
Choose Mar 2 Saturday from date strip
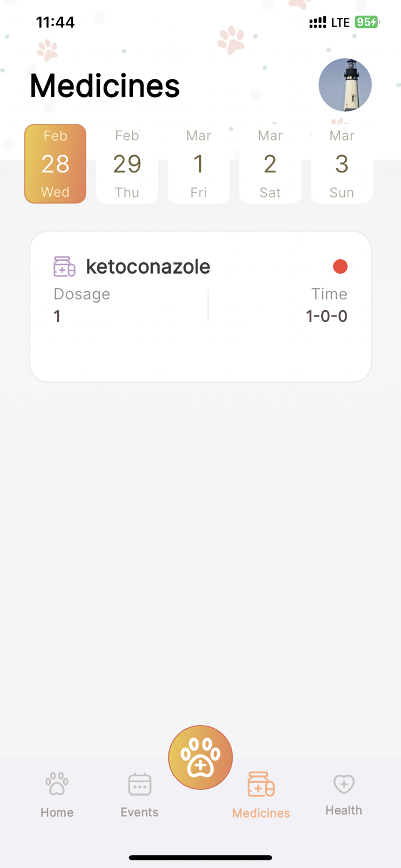(x=270, y=164)
